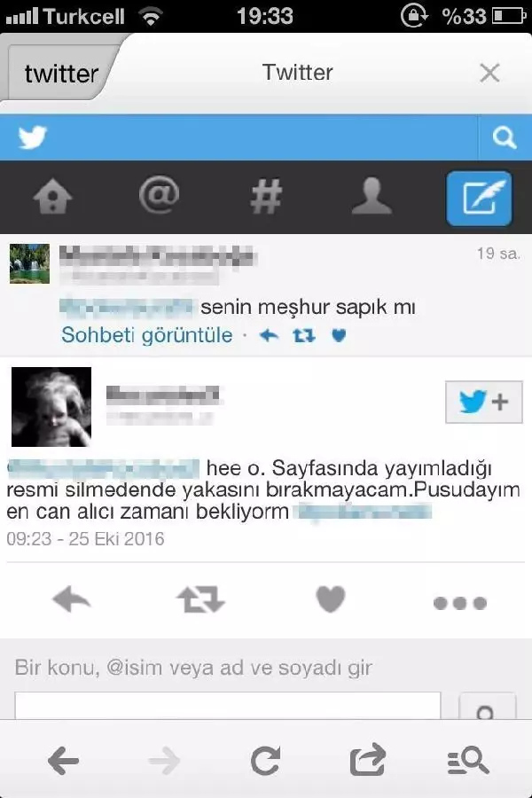
Task: Tap the search input field under Bir konu
Action: [228, 706]
